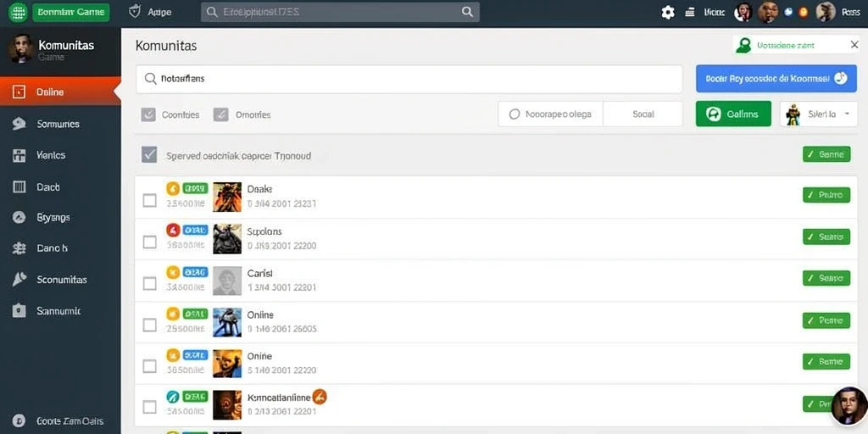Toggle the select-all checkbox in list header
This screenshot has height=434, width=868.
pyautogui.click(x=149, y=154)
